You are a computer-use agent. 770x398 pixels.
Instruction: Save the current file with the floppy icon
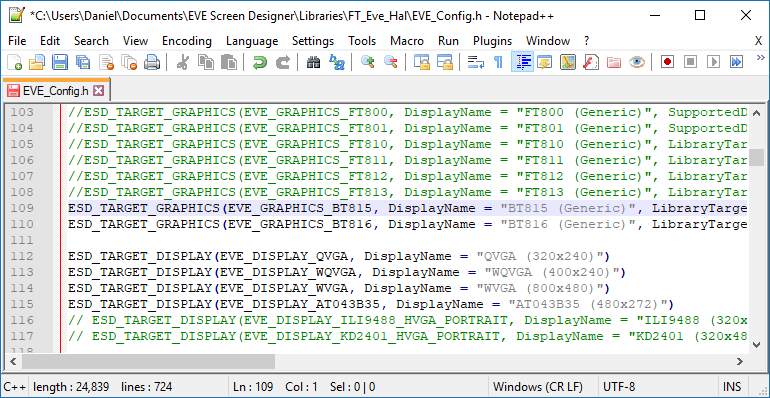click(60, 62)
